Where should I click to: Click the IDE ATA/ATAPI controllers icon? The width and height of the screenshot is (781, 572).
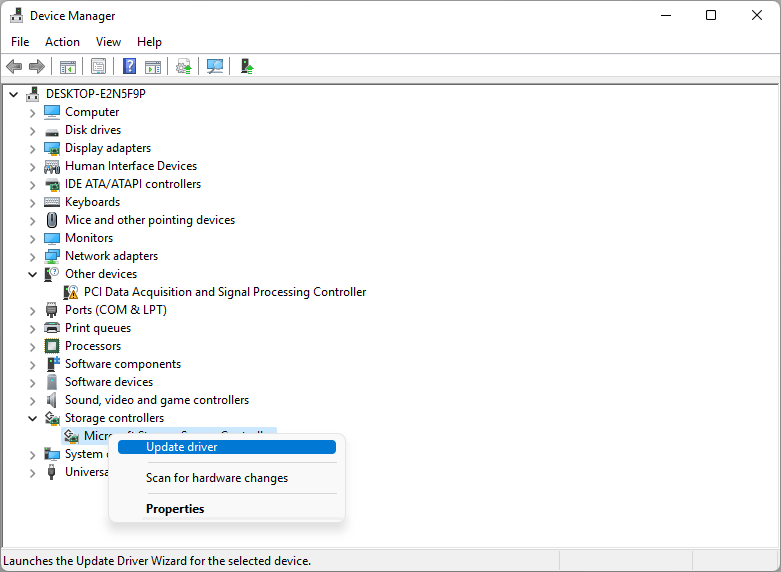(x=52, y=184)
